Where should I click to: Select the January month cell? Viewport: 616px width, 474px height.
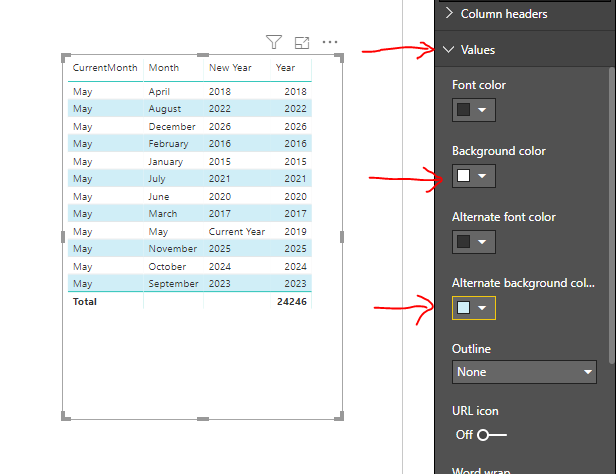tap(165, 161)
